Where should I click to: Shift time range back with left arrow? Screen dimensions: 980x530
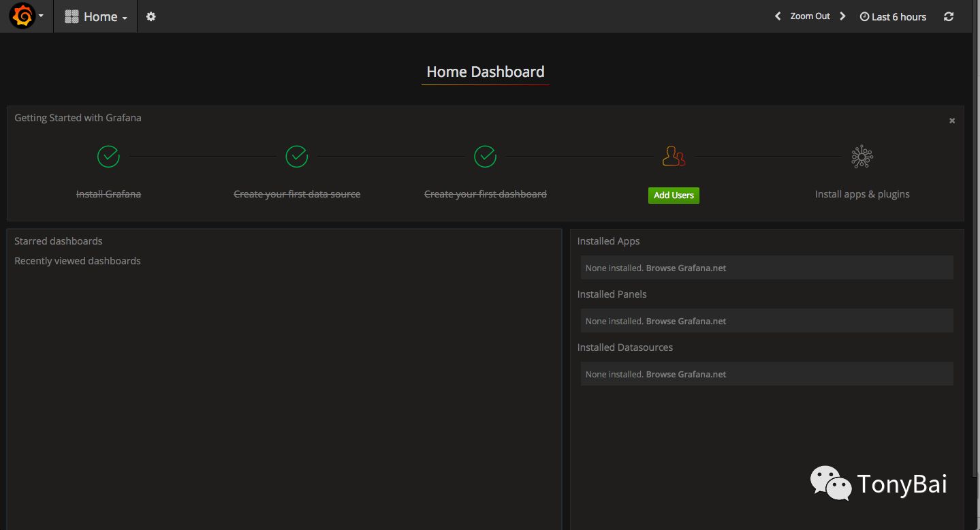pyautogui.click(x=778, y=16)
